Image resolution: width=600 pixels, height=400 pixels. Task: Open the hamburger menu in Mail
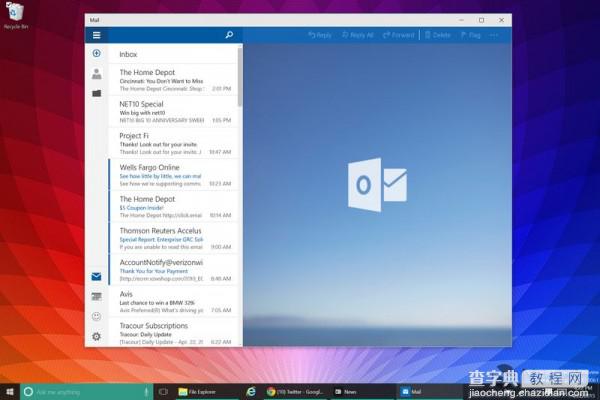96,35
